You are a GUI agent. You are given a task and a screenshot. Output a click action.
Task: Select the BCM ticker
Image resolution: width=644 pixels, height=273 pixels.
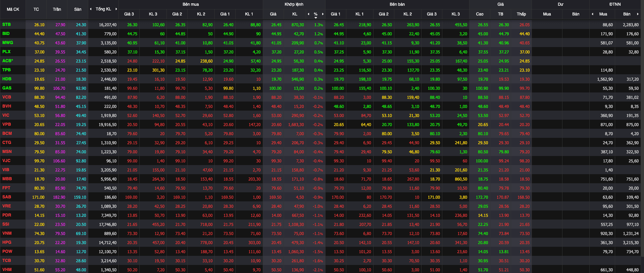(x=7, y=133)
